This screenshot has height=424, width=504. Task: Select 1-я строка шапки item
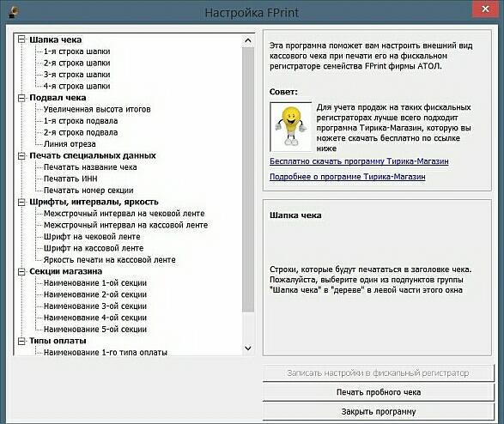click(76, 51)
